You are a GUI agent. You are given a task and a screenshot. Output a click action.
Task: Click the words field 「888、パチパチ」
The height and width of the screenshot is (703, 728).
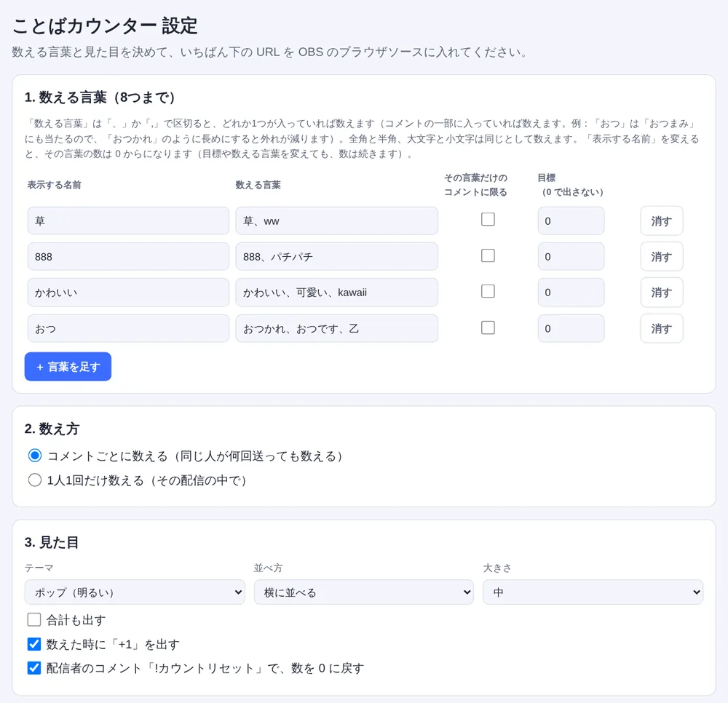(336, 257)
